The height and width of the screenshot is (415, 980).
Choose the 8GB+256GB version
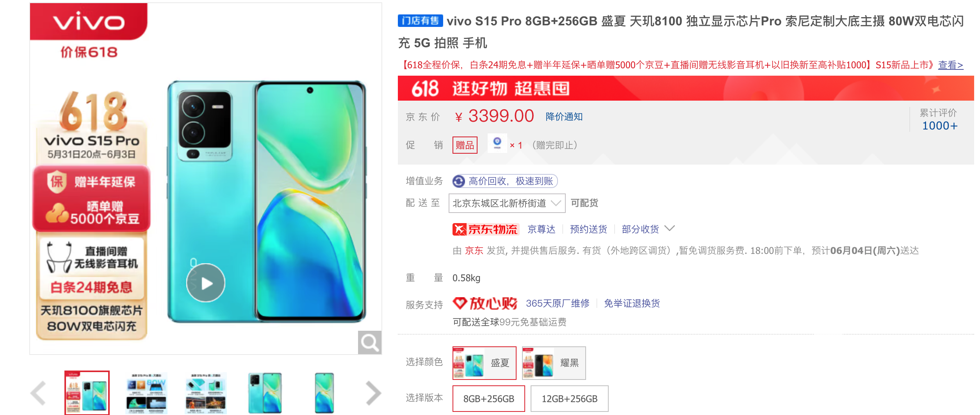click(x=489, y=399)
